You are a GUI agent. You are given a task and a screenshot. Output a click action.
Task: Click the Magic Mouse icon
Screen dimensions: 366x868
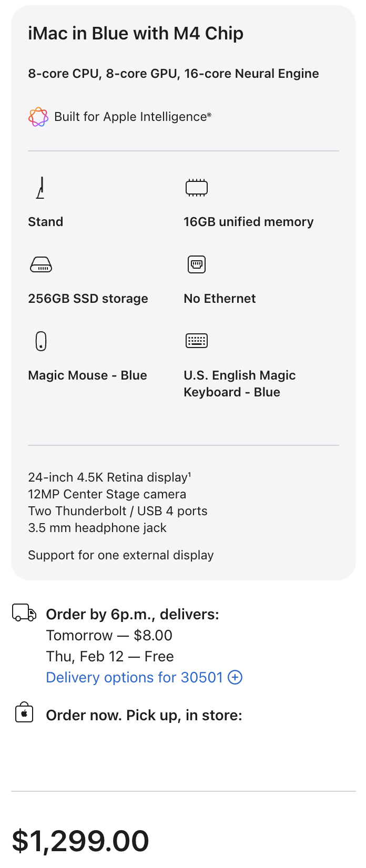coord(40,341)
